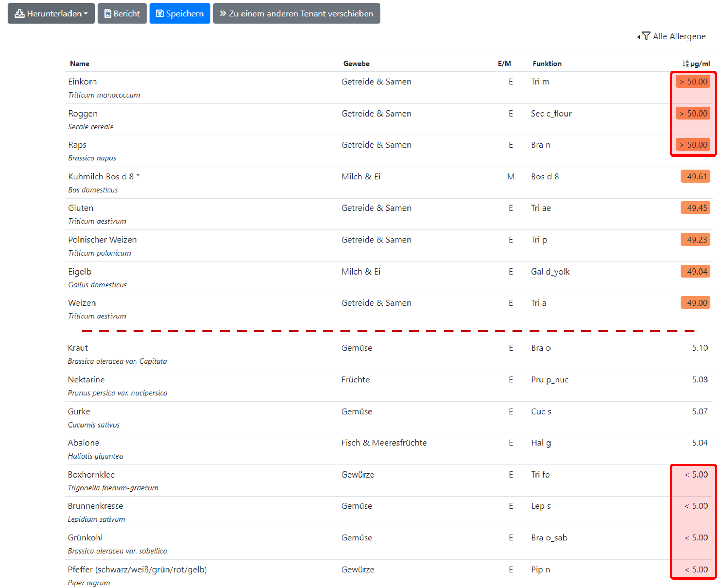Click the Funktion column header
Image resolution: width=719 pixels, height=588 pixels.
click(x=547, y=64)
